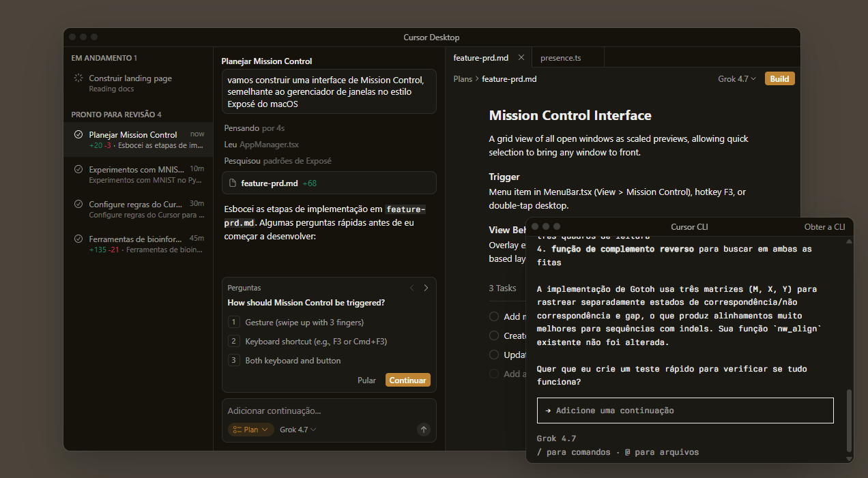This screenshot has width=868, height=478.
Task: Click Grok 4.7 label in Cursor CLI
Action: click(556, 438)
